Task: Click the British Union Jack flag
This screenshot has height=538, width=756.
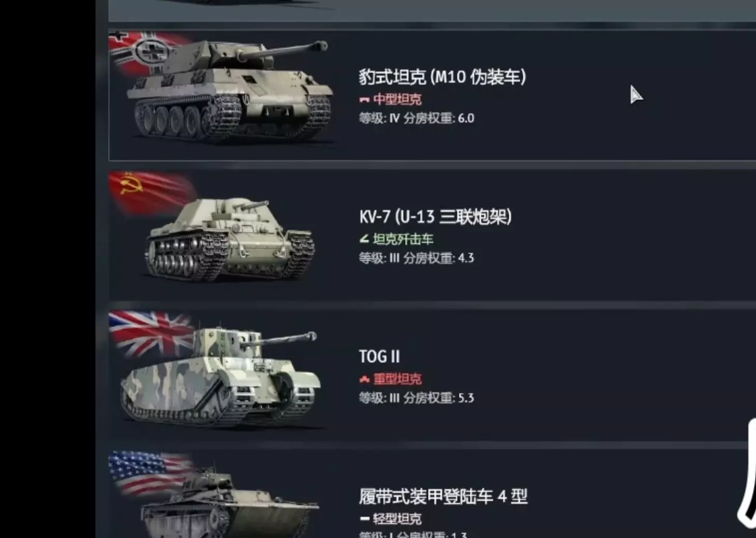Action: 150,332
